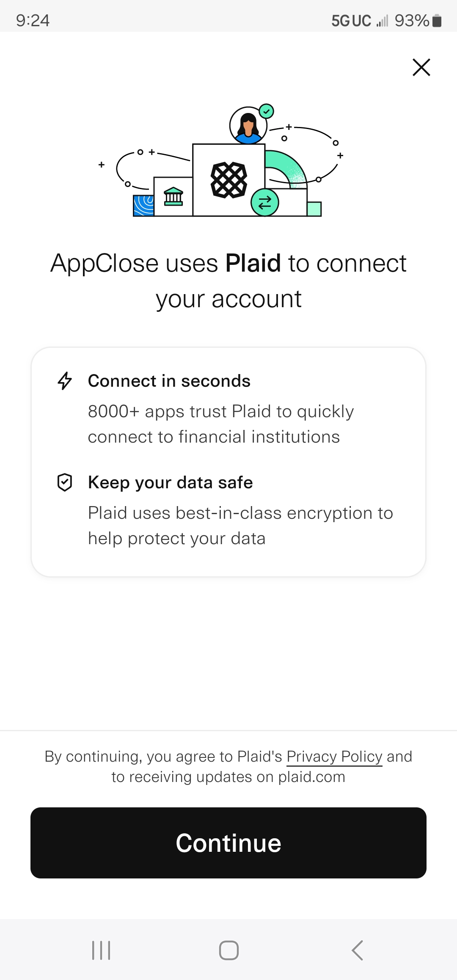Go to Android home screen button
Image resolution: width=457 pixels, height=980 pixels.
point(229,950)
